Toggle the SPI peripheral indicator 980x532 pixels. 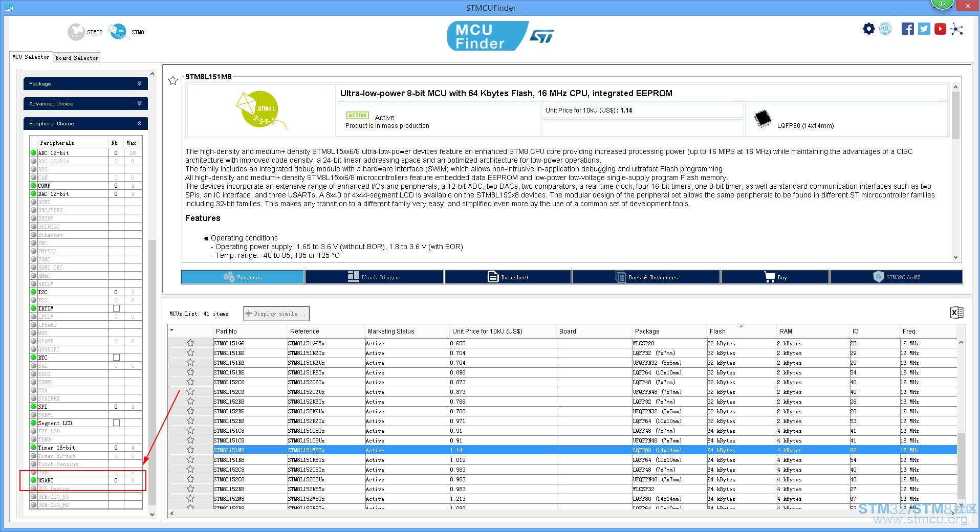coord(33,407)
